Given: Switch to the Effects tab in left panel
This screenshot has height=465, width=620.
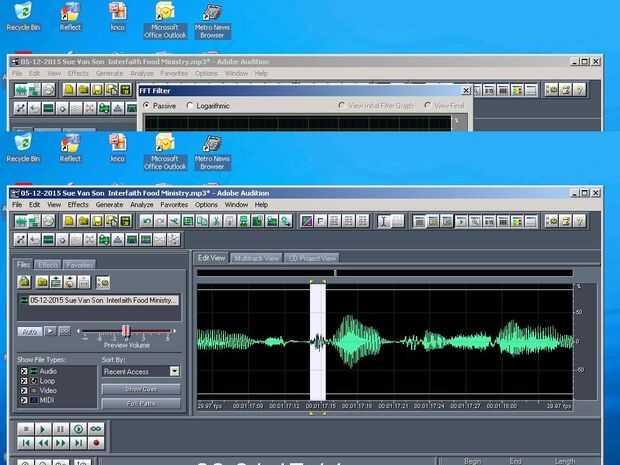Looking at the screenshot, I should pos(48,265).
